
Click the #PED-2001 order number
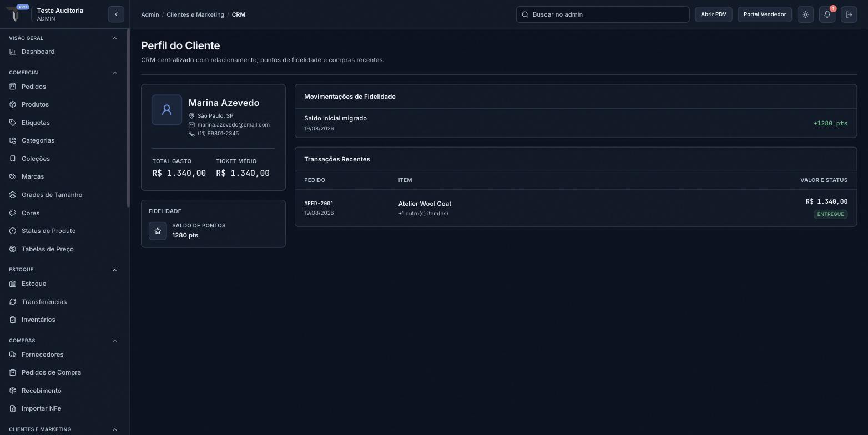(319, 204)
